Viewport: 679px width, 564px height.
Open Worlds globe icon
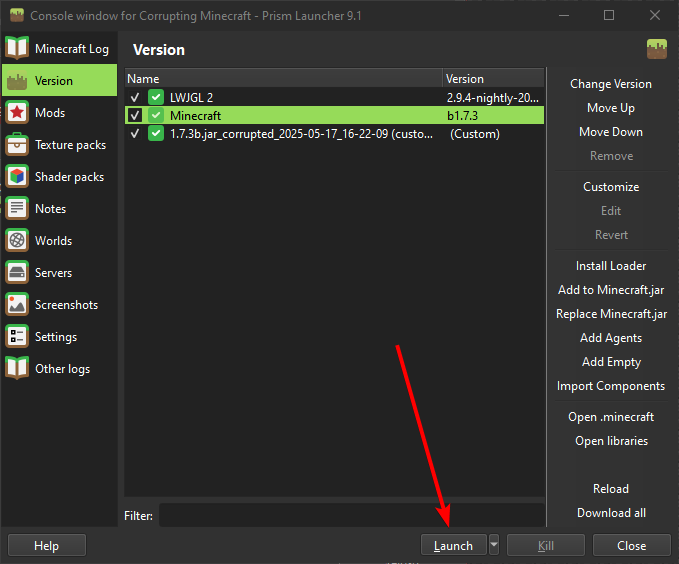point(17,240)
